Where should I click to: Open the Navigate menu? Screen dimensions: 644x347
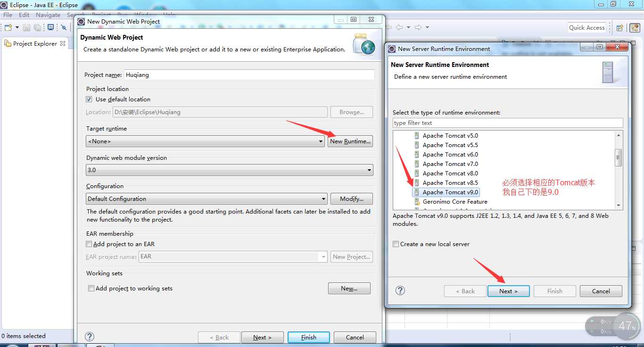(x=48, y=15)
